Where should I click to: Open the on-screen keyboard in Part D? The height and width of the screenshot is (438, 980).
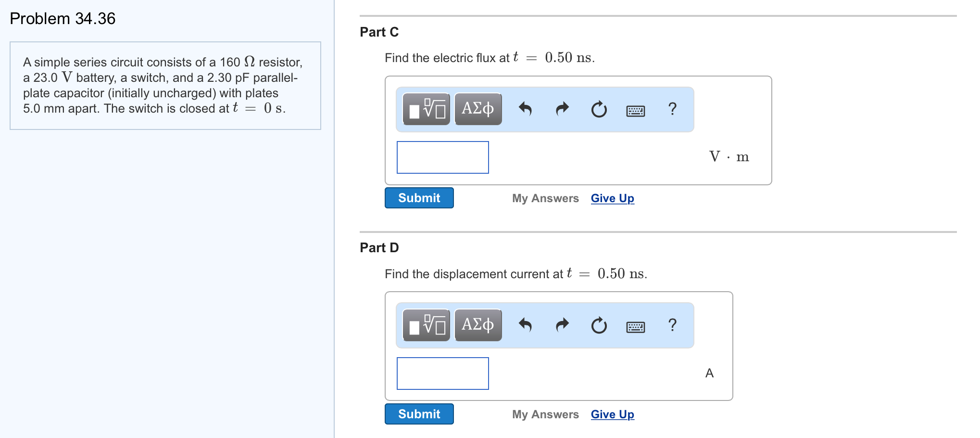coord(635,326)
